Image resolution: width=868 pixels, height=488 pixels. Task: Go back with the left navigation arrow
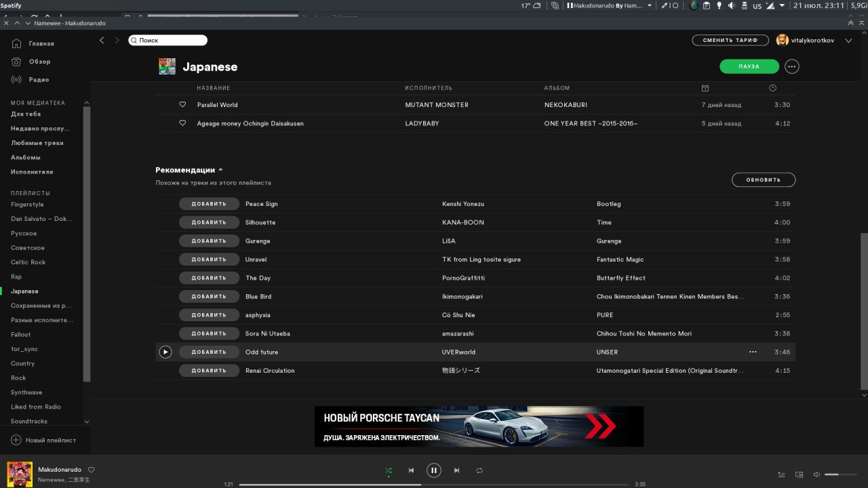click(102, 41)
